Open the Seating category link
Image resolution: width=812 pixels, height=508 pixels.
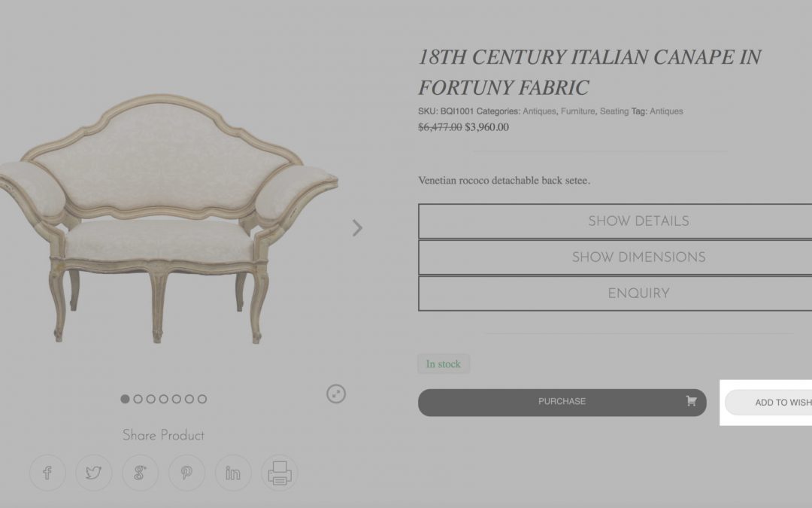614,111
